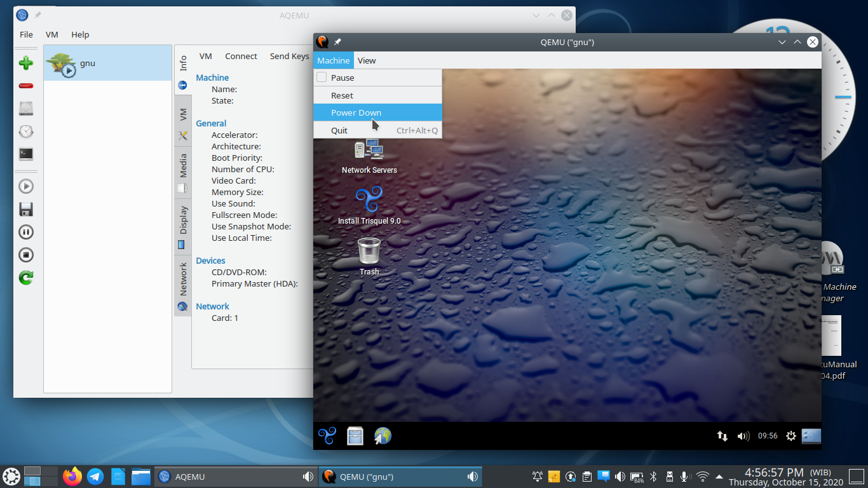Open the Network side tab
The height and width of the screenshot is (488, 868).
(183, 286)
